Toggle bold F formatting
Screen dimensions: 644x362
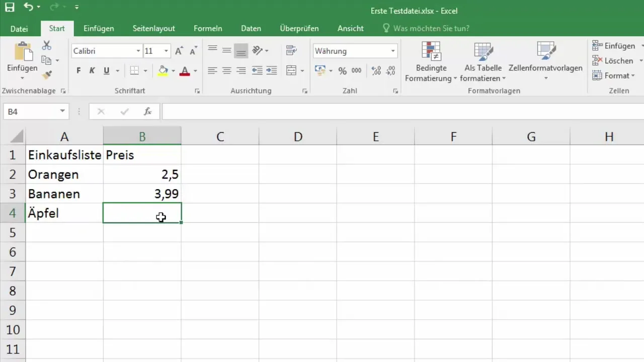[x=78, y=71]
